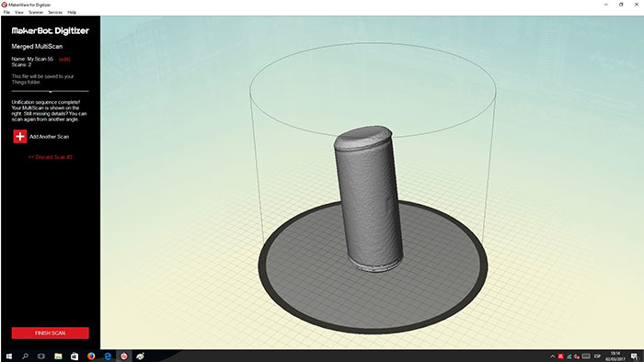Image resolution: width=644 pixels, height=362 pixels.
Task: Click the progress indicator line under Things folder text
Action: click(50, 92)
